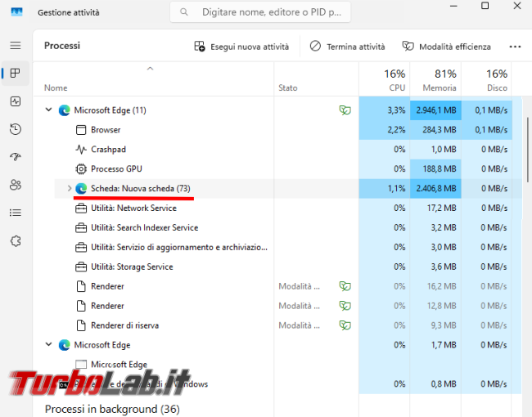Click the Renderer di riserva page icon
The width and height of the screenshot is (532, 417).
pyautogui.click(x=81, y=325)
